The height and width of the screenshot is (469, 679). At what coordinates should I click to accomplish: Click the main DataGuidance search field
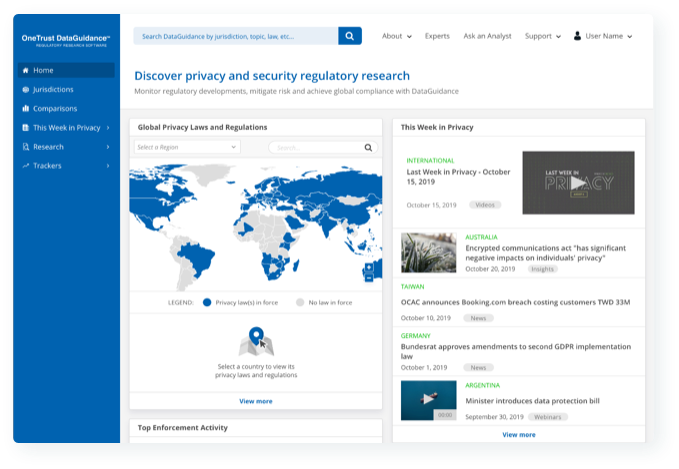tap(236, 36)
